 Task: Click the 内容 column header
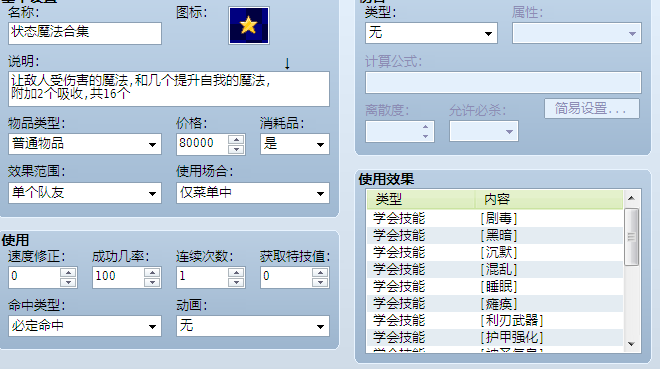click(x=549, y=199)
